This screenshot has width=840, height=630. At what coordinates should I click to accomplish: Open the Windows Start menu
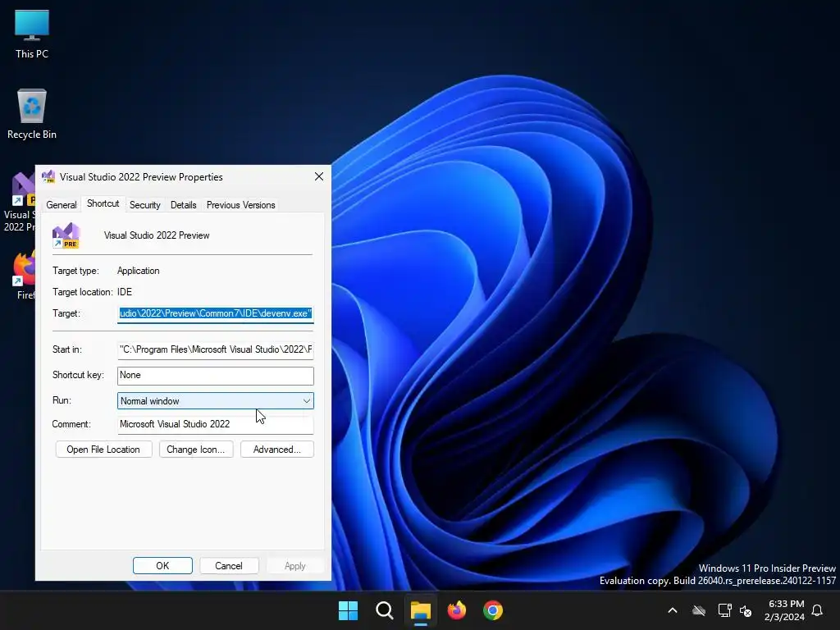click(x=348, y=610)
